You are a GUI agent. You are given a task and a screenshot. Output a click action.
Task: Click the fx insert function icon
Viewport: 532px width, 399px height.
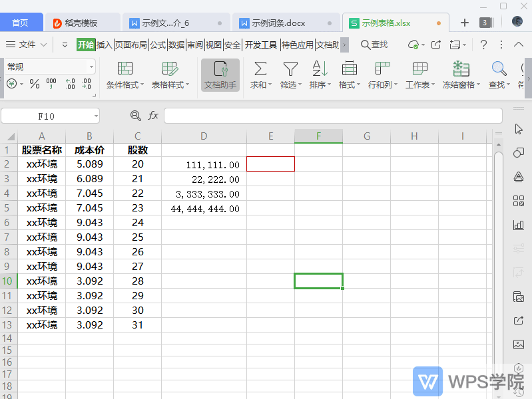point(153,116)
